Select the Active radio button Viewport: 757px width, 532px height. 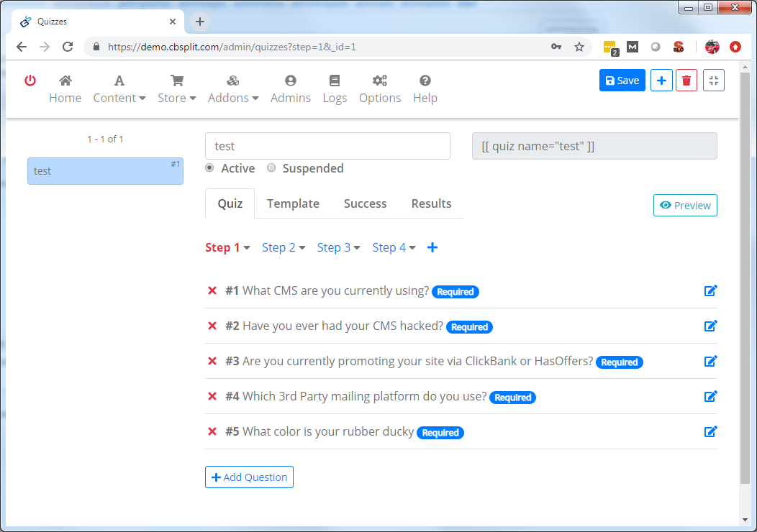pyautogui.click(x=209, y=168)
